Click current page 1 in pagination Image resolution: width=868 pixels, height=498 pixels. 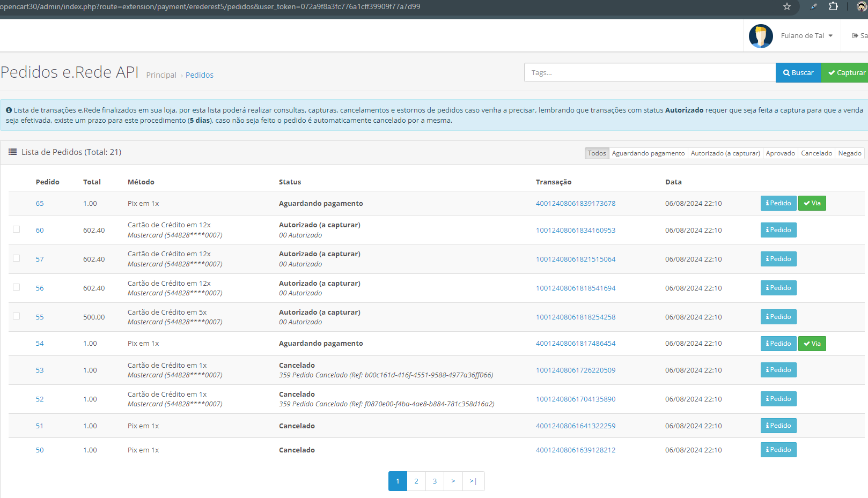coord(398,481)
